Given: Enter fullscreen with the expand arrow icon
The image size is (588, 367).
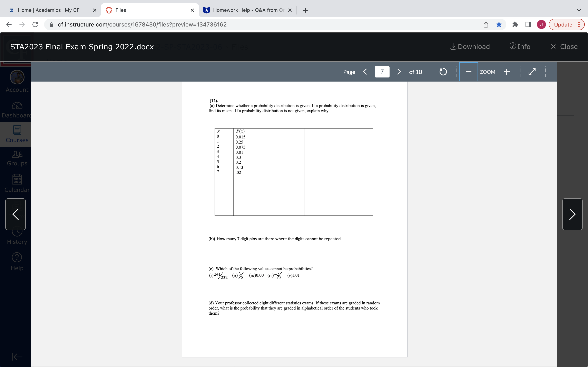Looking at the screenshot, I should pos(532,72).
